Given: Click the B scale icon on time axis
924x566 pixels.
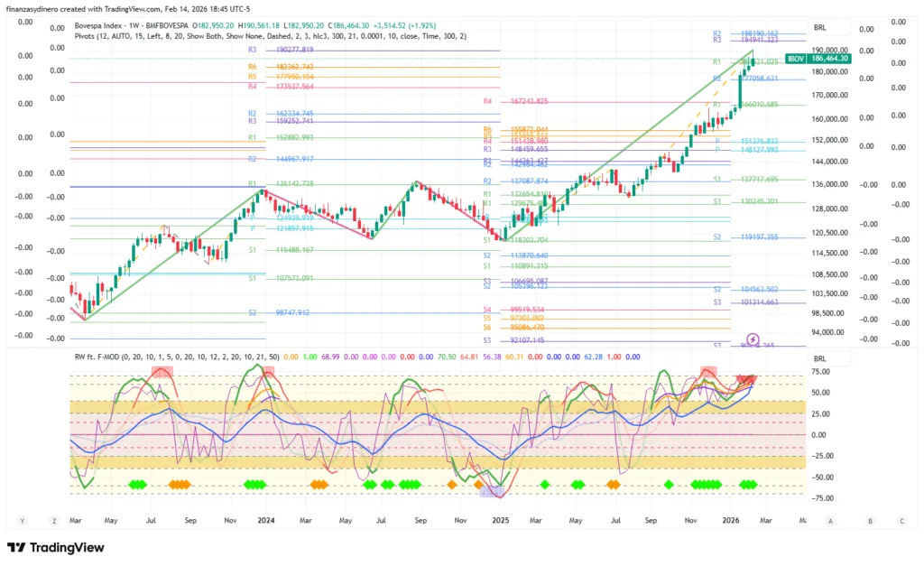Looking at the screenshot, I should pos(870,521).
